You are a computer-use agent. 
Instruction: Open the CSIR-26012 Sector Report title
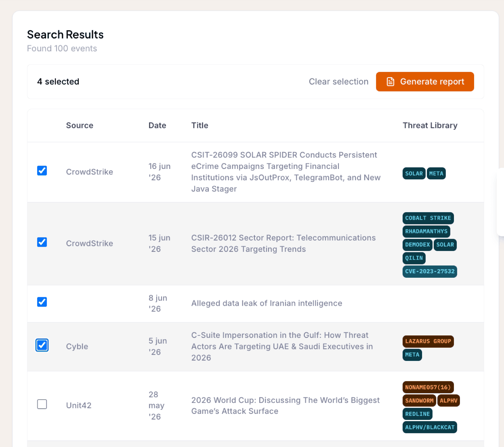(283, 243)
